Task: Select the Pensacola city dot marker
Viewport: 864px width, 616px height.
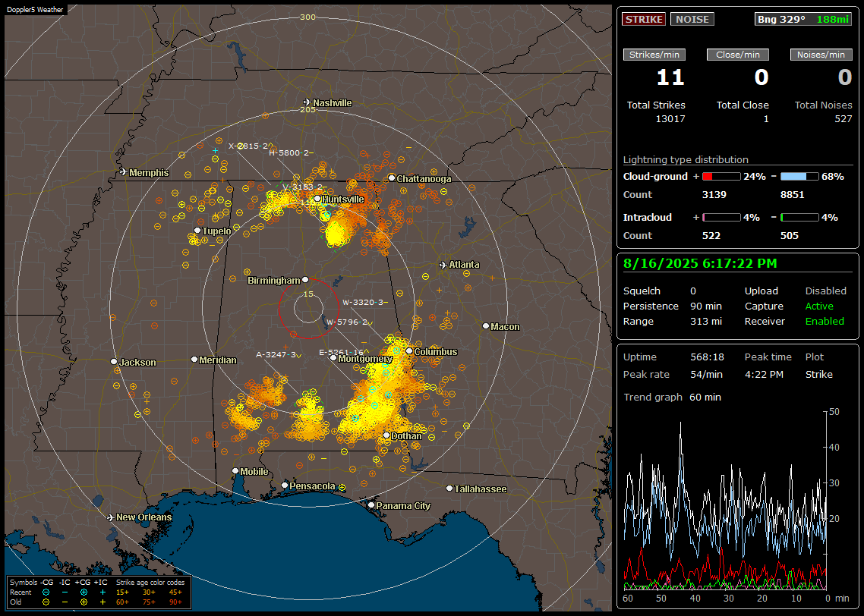Action: [285, 486]
